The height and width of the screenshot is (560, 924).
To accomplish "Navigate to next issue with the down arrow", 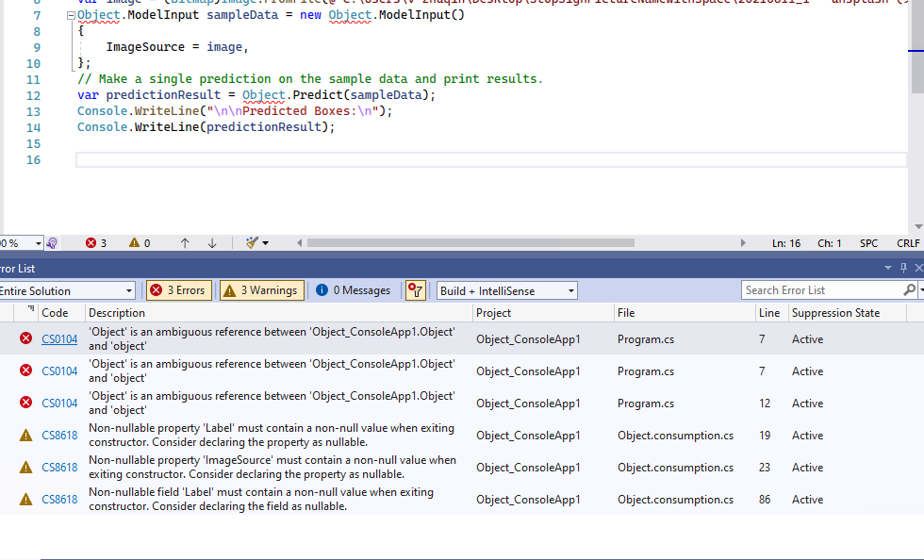I will pyautogui.click(x=211, y=242).
